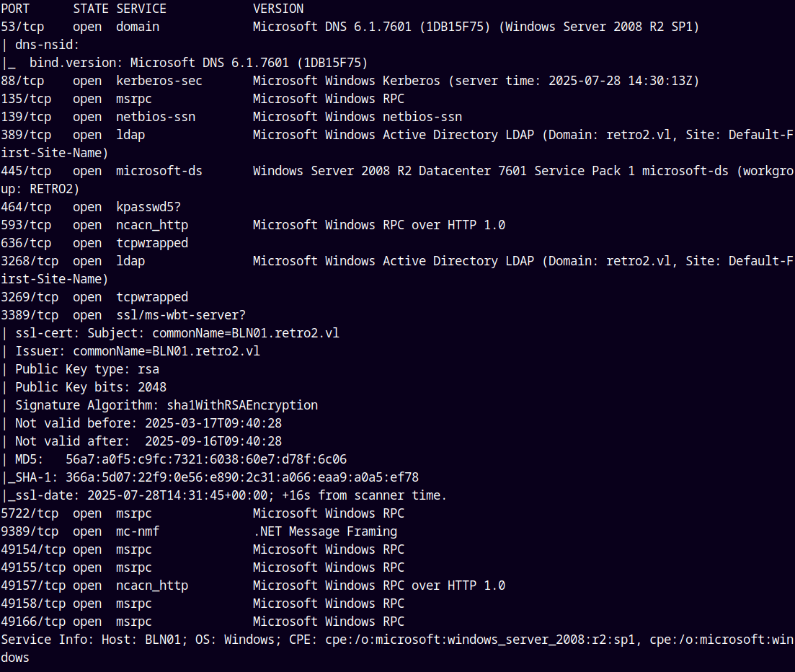Click the ssl-date timestamp line
Viewport: 795px width, 672px height.
[223, 495]
